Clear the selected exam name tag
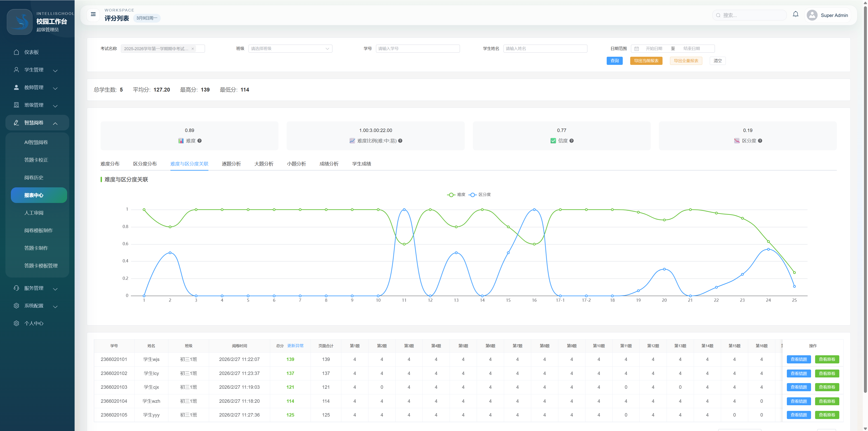This screenshot has width=868, height=431. coord(193,49)
